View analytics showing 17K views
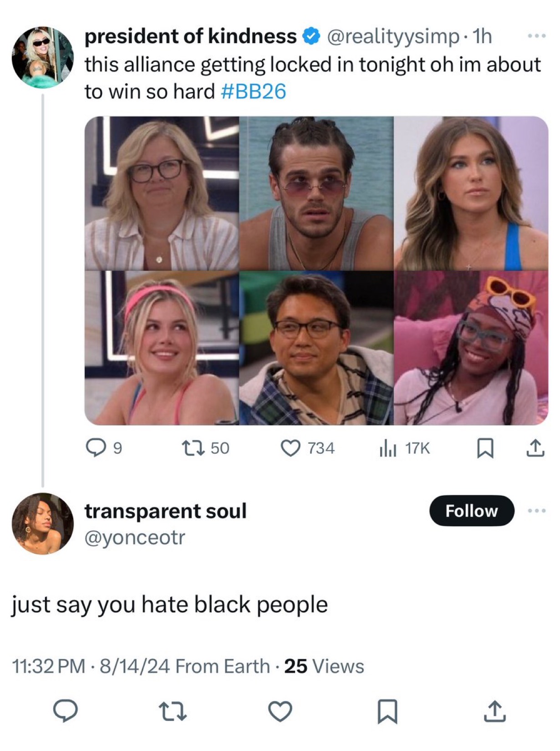Screen dimensions: 560x751 (404, 448)
